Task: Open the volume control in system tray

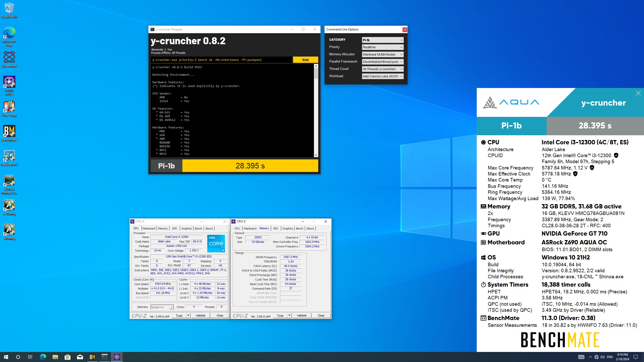Action: pyautogui.click(x=602, y=357)
